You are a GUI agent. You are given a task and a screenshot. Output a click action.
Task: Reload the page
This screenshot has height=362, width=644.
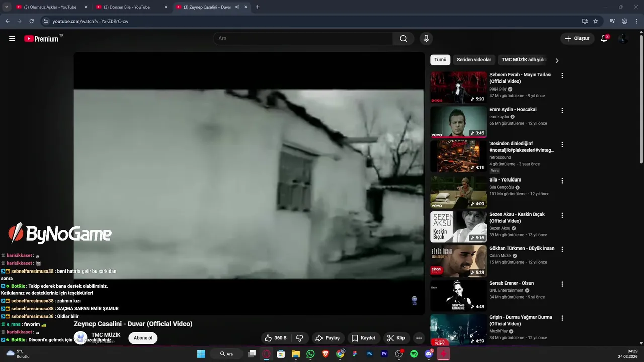pos(31,21)
